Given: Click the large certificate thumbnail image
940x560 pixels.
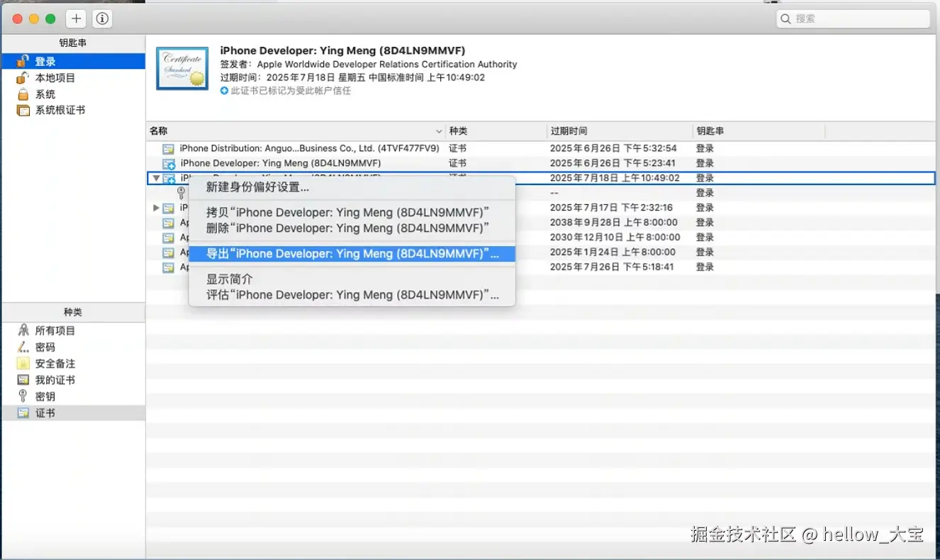Looking at the screenshot, I should (182, 69).
